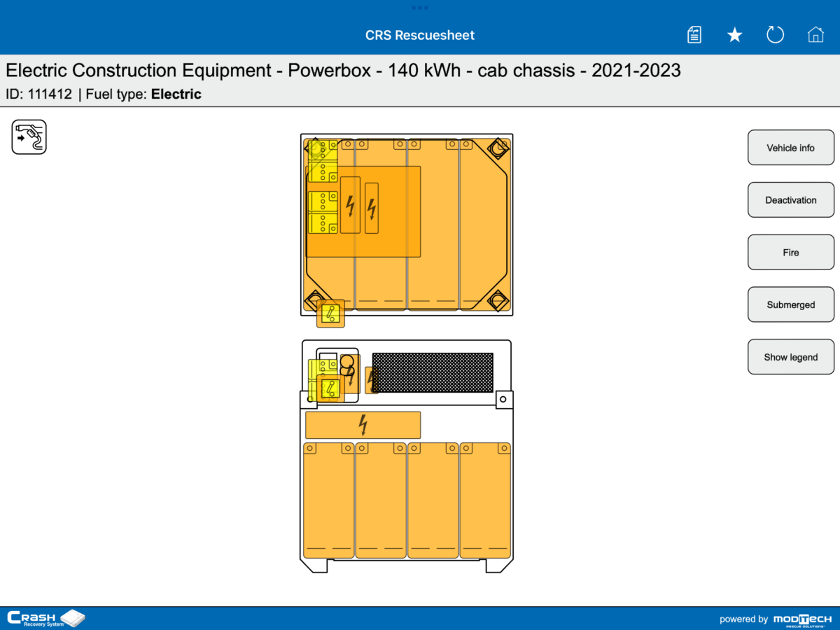Open Vehicle info
The height and width of the screenshot is (630, 840).
790,147
